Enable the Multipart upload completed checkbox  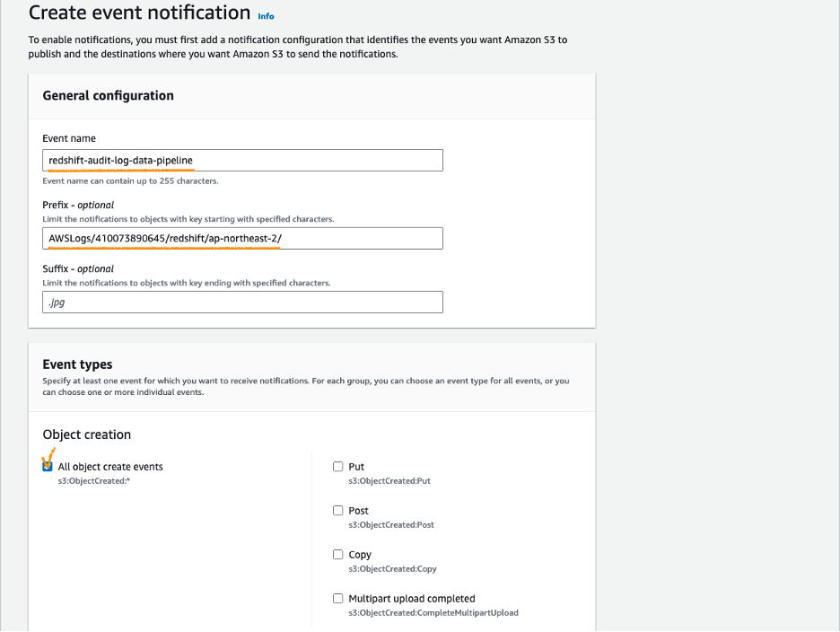pyautogui.click(x=338, y=598)
